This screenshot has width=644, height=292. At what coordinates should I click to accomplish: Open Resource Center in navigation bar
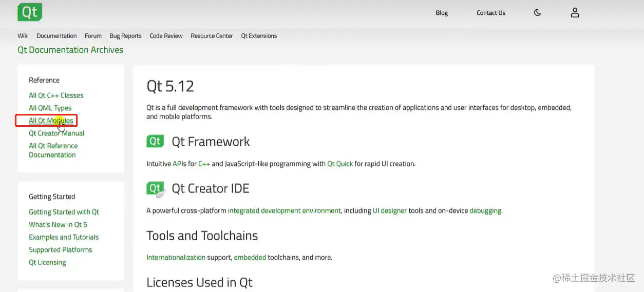pos(212,36)
